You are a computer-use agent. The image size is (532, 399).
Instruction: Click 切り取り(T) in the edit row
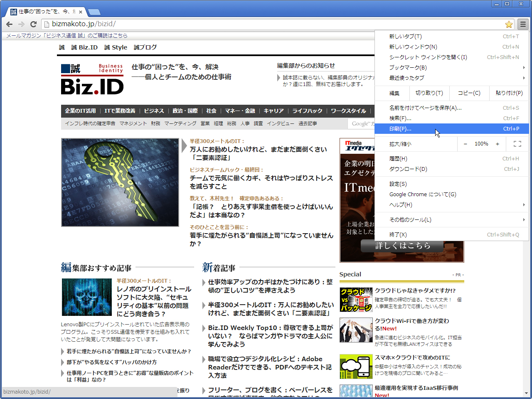(x=429, y=93)
